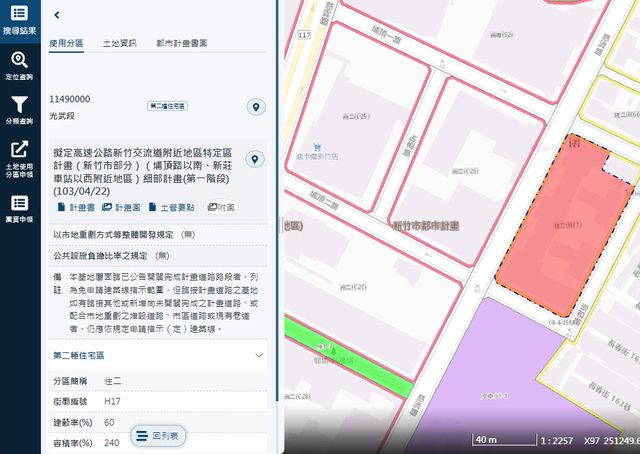Viewport: 640px width, 454px height.
Task: Click the 附圖 attachment button
Action: click(x=221, y=207)
